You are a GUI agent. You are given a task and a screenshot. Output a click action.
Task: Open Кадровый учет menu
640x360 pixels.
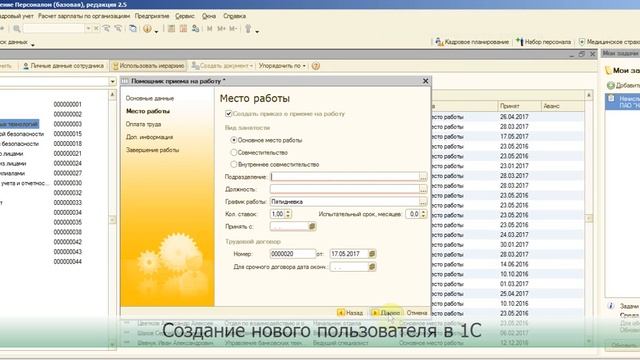coord(16,16)
